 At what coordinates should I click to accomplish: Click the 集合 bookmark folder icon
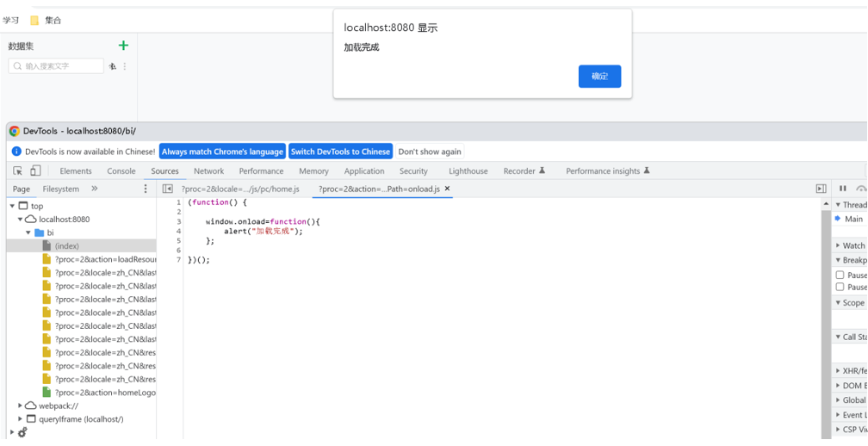pos(34,21)
